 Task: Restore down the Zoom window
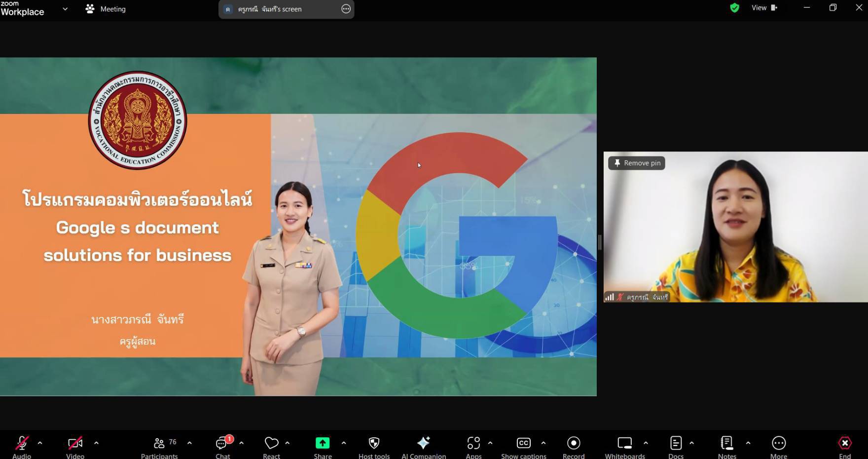(833, 7)
